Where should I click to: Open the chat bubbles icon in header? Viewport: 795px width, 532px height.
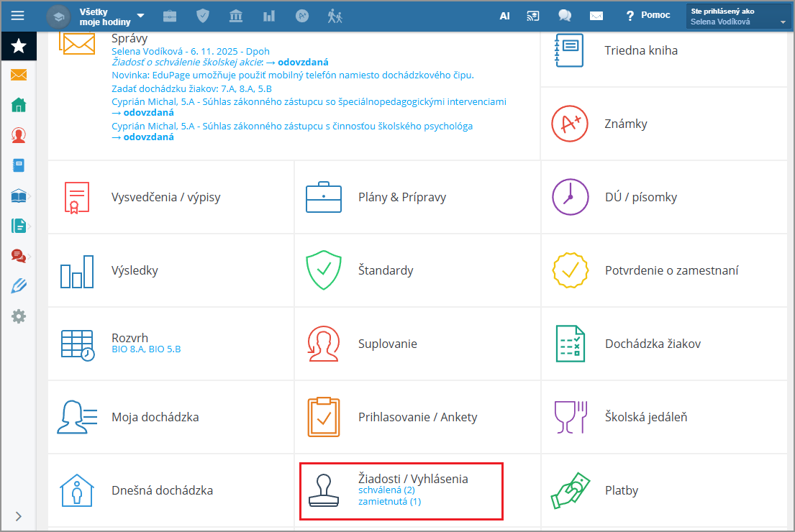565,16
